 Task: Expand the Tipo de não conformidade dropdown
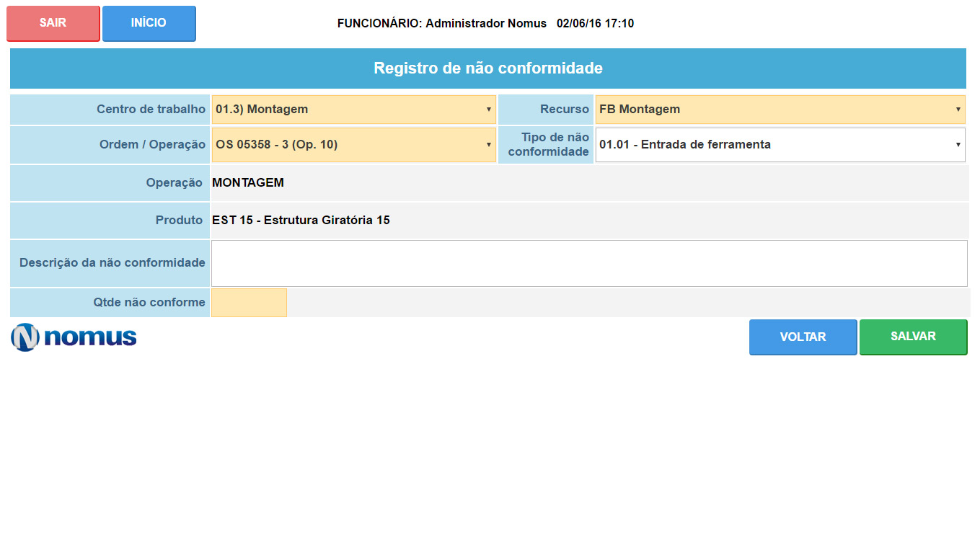(x=780, y=145)
